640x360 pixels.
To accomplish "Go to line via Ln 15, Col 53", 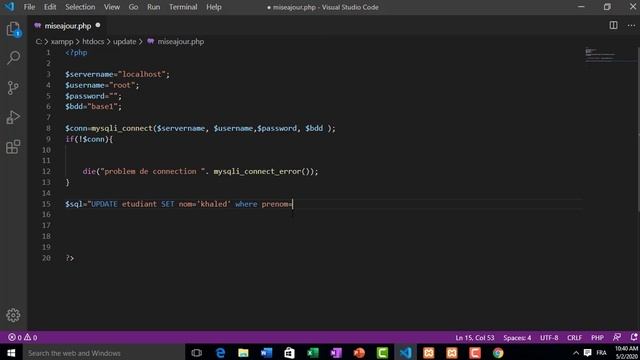I will coord(475,338).
